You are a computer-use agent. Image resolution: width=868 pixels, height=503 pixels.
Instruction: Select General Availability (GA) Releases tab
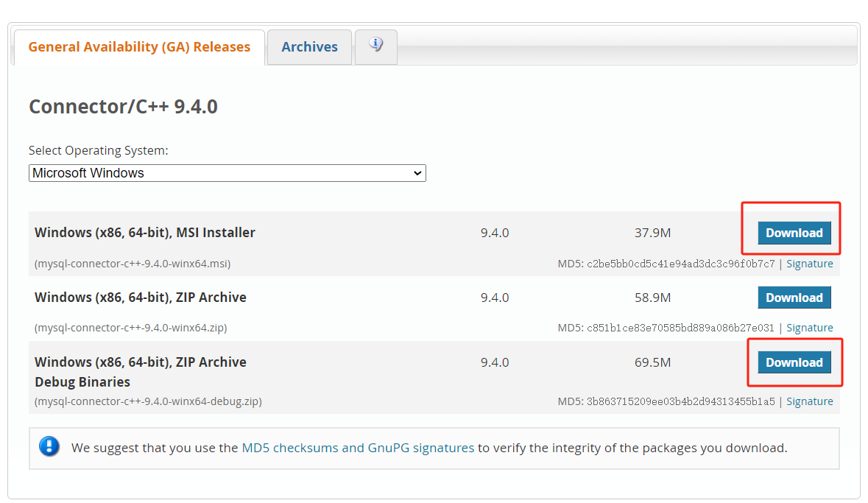(x=139, y=47)
